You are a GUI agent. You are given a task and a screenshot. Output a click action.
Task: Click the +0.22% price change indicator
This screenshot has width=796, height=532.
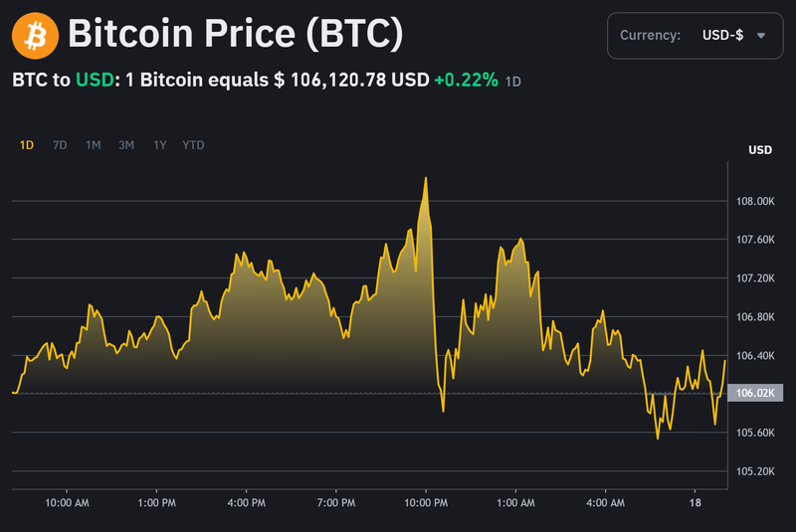point(466,81)
